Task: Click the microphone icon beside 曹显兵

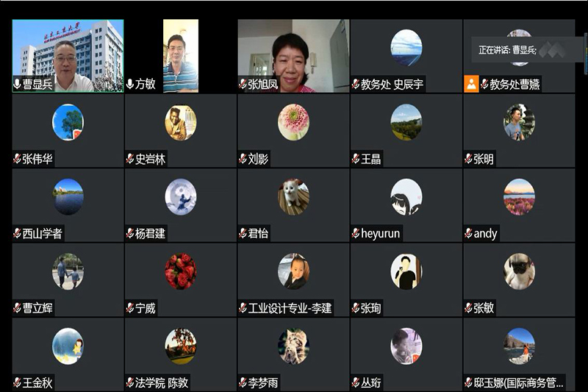Action: [17, 84]
